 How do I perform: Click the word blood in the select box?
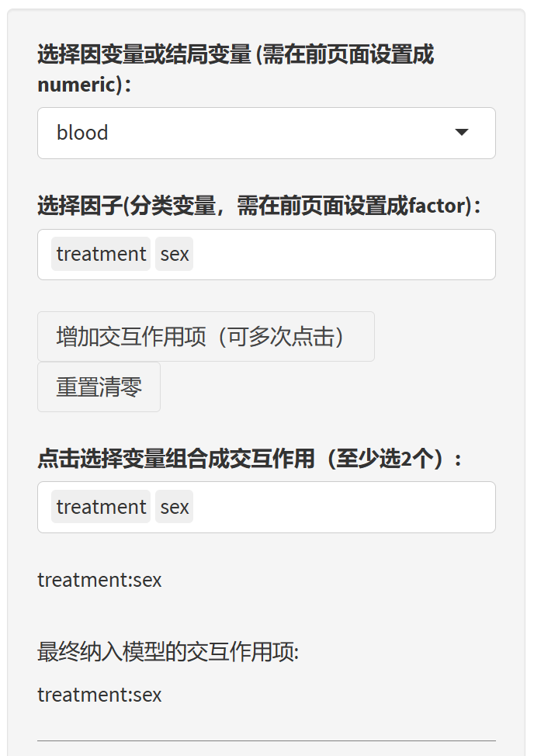[82, 133]
